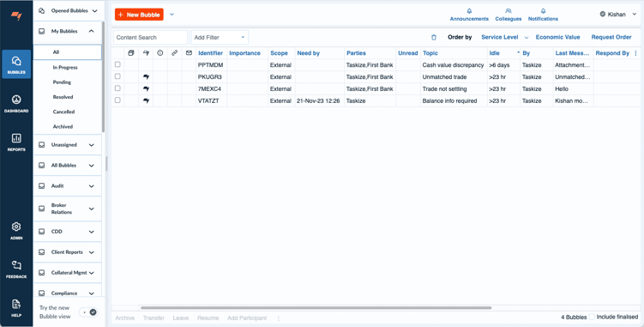Image resolution: width=644 pixels, height=327 pixels.
Task: Click the New Bubble button
Action: pyautogui.click(x=139, y=15)
